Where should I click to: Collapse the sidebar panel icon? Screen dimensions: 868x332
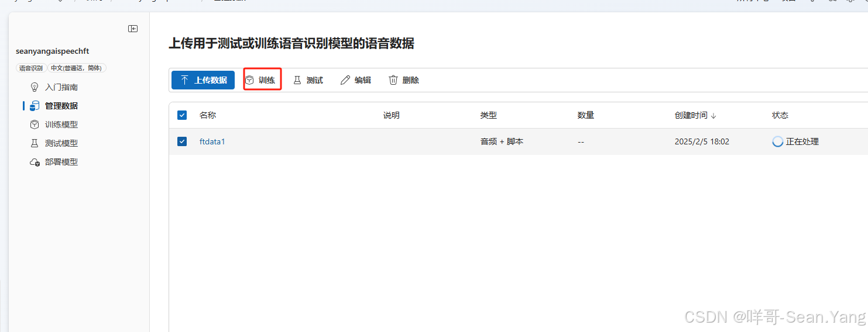133,29
